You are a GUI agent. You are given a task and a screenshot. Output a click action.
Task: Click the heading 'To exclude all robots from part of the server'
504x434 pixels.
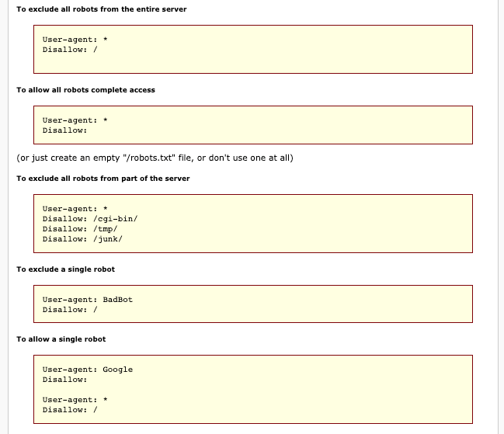[103, 179]
